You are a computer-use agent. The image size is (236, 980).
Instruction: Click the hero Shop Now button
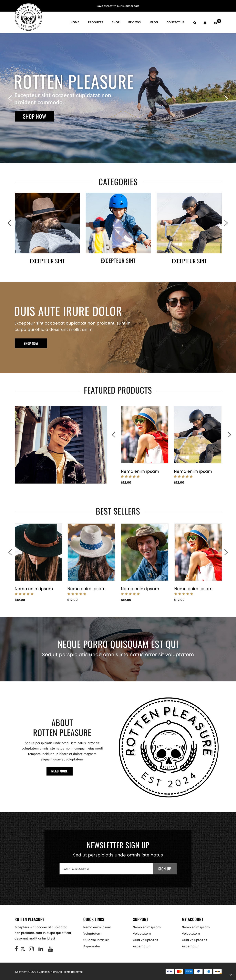coord(34,116)
